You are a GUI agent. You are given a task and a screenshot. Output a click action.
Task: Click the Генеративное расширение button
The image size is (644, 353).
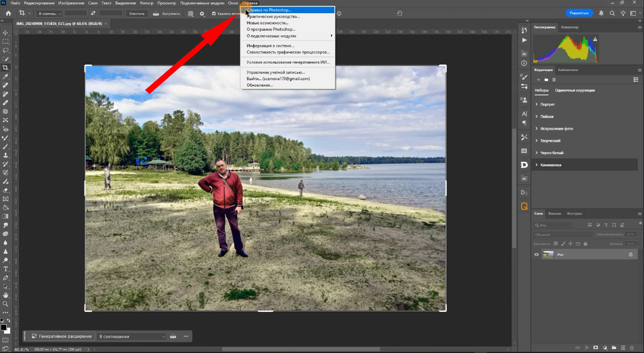[61, 336]
